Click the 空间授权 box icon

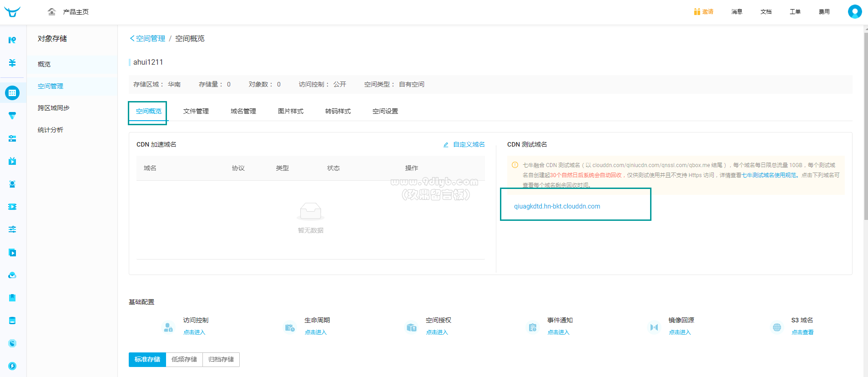411,327
